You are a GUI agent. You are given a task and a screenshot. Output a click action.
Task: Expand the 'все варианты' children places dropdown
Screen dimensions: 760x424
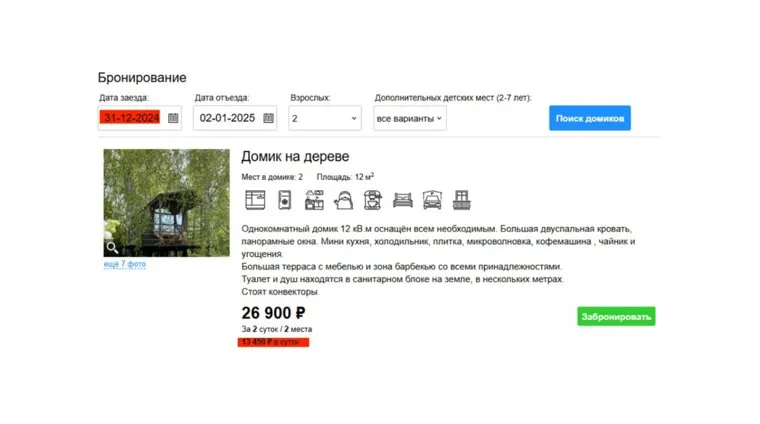[410, 118]
